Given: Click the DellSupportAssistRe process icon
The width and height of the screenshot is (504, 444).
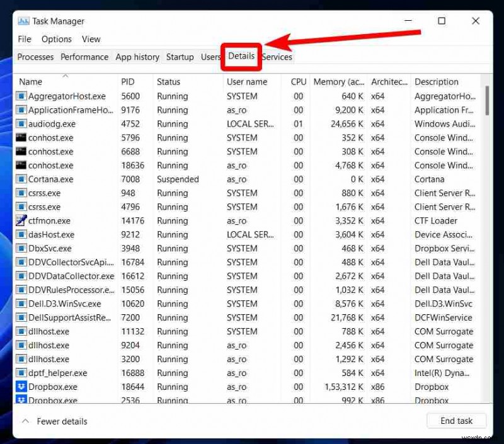Looking at the screenshot, I should point(20,317).
